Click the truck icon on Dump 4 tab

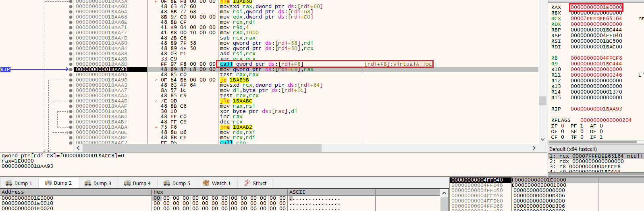(127, 183)
